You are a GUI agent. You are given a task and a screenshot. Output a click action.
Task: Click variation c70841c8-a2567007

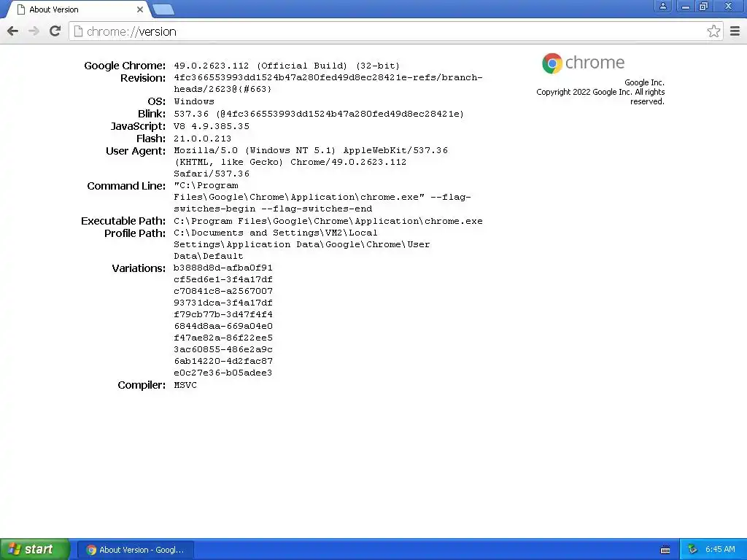[223, 291]
